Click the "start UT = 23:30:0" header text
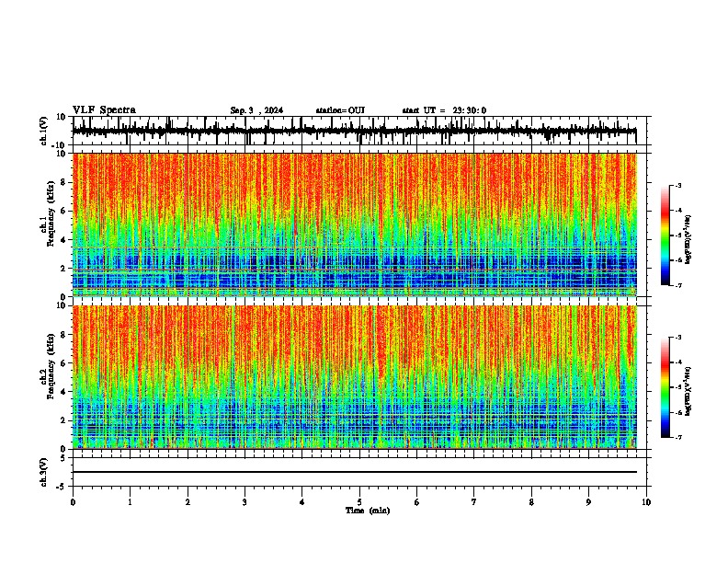 (x=444, y=110)
